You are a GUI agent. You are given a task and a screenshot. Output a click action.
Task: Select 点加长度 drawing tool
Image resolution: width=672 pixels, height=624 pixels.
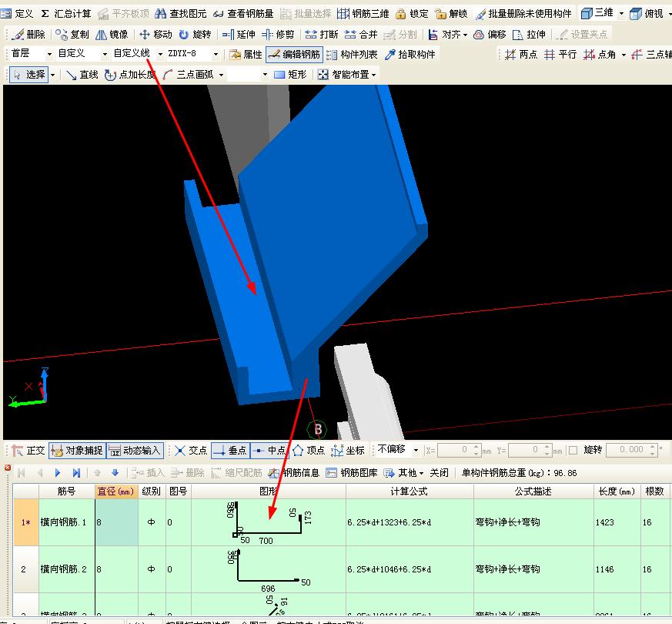coord(130,75)
